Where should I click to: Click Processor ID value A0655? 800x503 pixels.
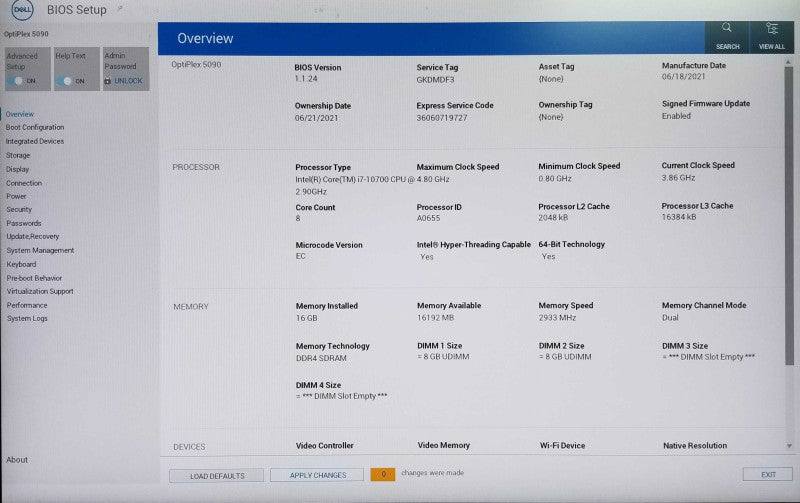(x=428, y=218)
